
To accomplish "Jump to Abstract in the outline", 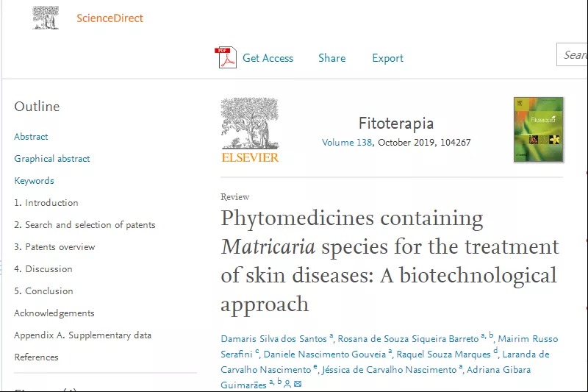I will coord(31,137).
